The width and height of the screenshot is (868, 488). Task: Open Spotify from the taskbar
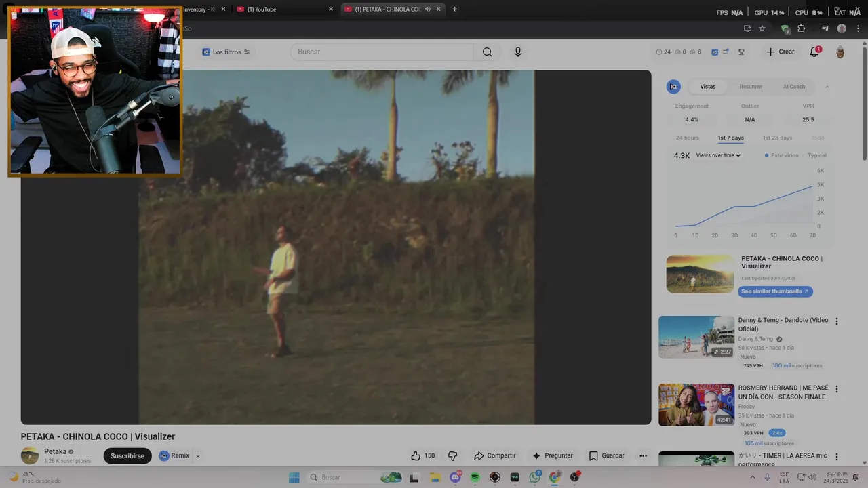(x=475, y=477)
